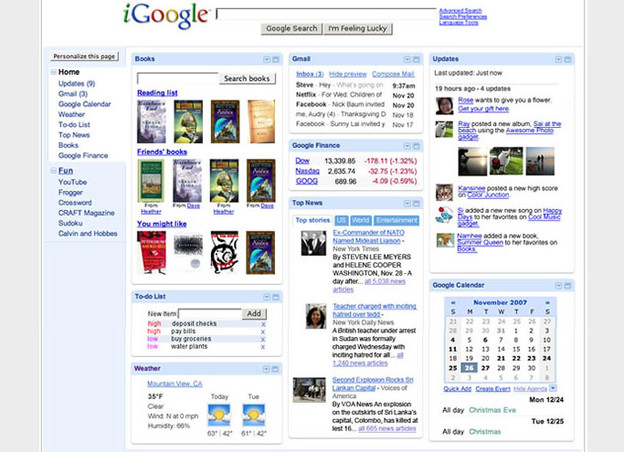This screenshot has width=624, height=452.
Task: Open Inbox (3) link in Gmail
Action: (x=310, y=74)
